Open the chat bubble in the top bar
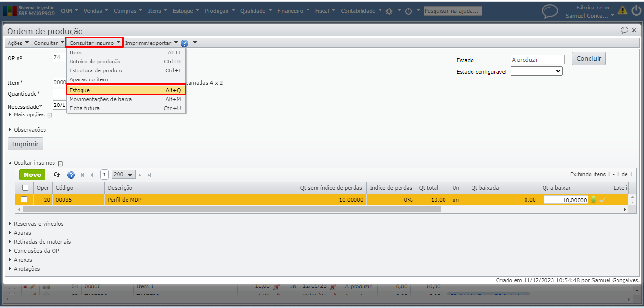Viewport: 644px width, 308px height. point(550,11)
